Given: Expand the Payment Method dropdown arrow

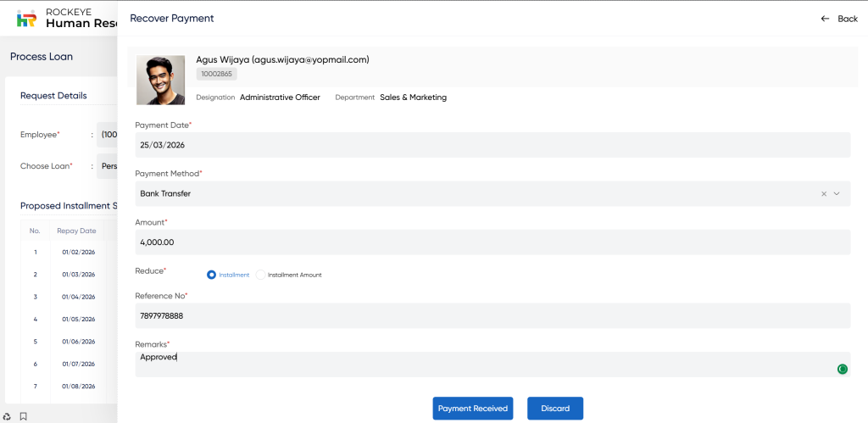Looking at the screenshot, I should [837, 193].
